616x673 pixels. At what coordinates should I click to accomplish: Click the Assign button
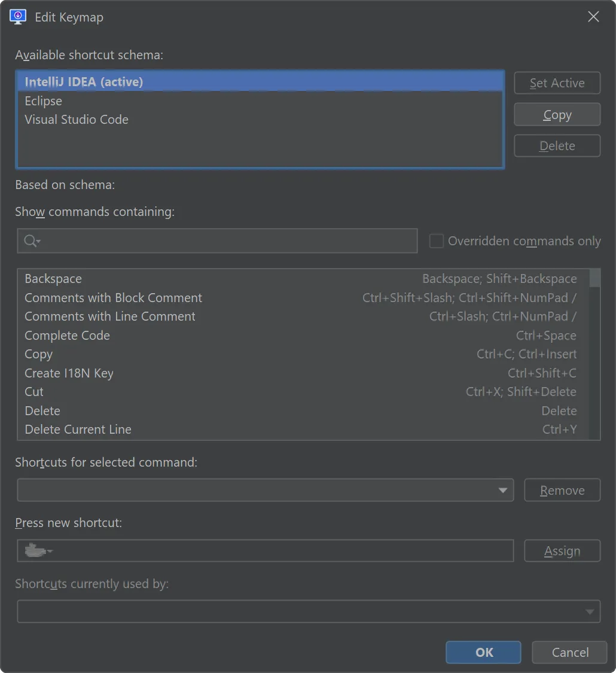562,551
